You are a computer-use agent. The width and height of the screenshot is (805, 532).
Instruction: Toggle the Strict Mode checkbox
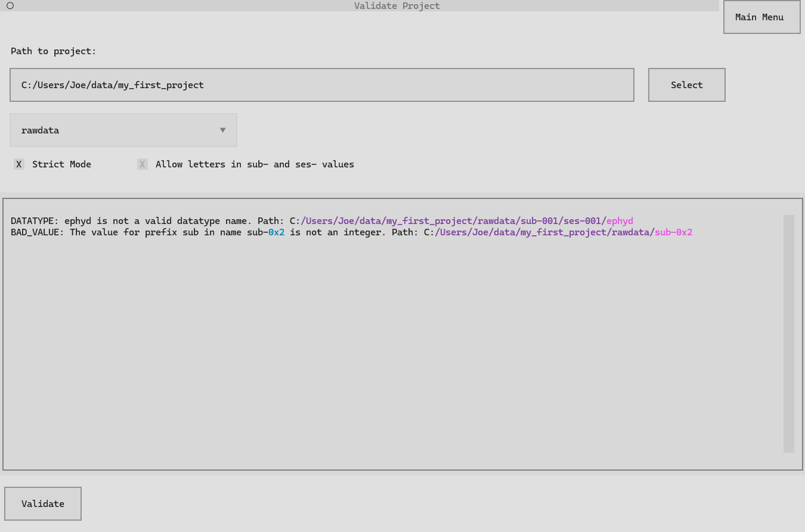click(x=19, y=164)
